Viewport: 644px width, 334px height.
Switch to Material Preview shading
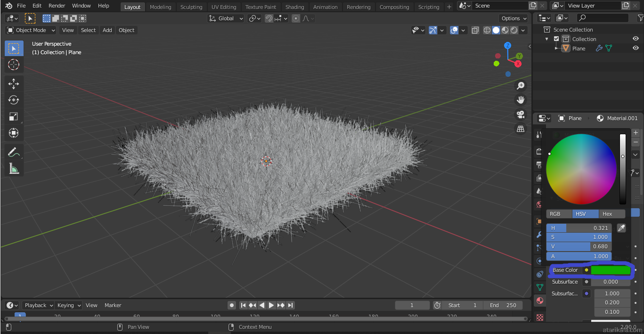pos(505,30)
